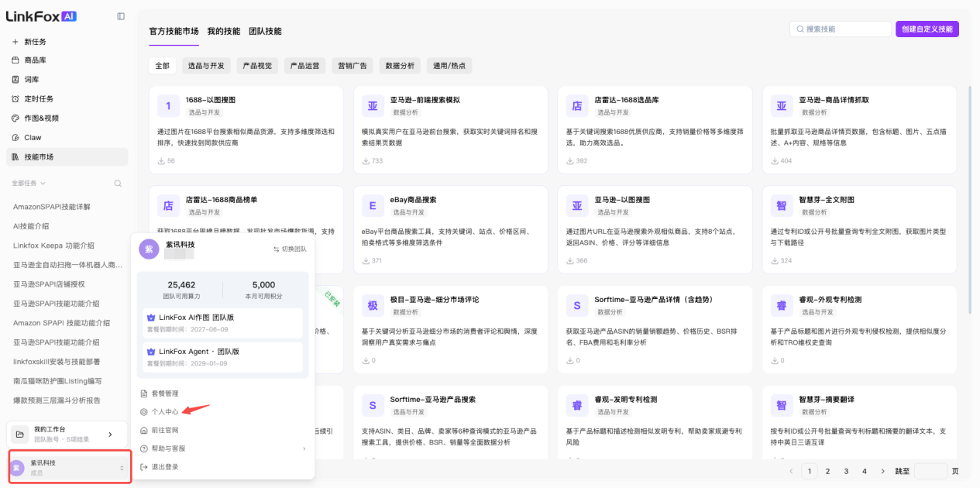Click the 我的工作台 folder icon

tap(20, 435)
